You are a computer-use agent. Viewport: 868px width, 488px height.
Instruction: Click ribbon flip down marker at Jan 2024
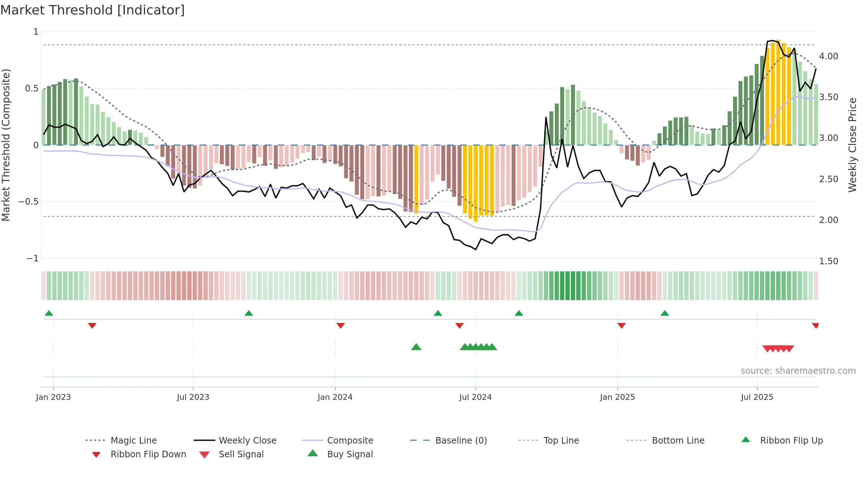pos(341,326)
